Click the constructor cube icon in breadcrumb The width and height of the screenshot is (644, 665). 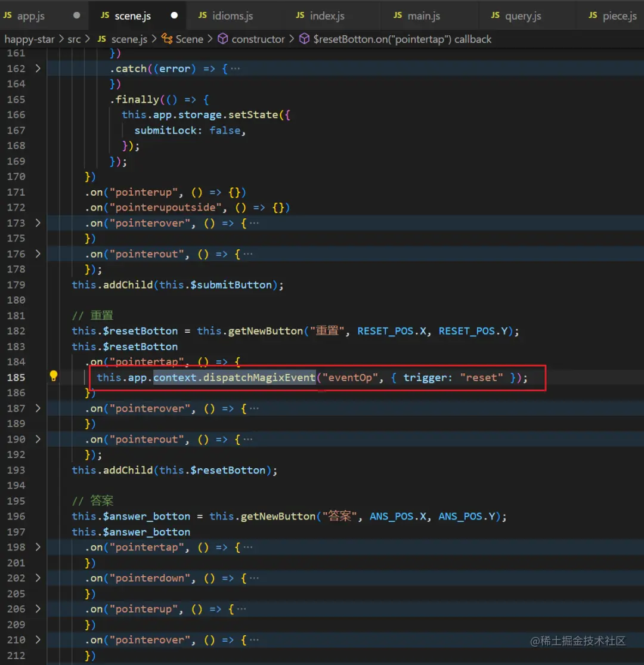click(x=222, y=39)
